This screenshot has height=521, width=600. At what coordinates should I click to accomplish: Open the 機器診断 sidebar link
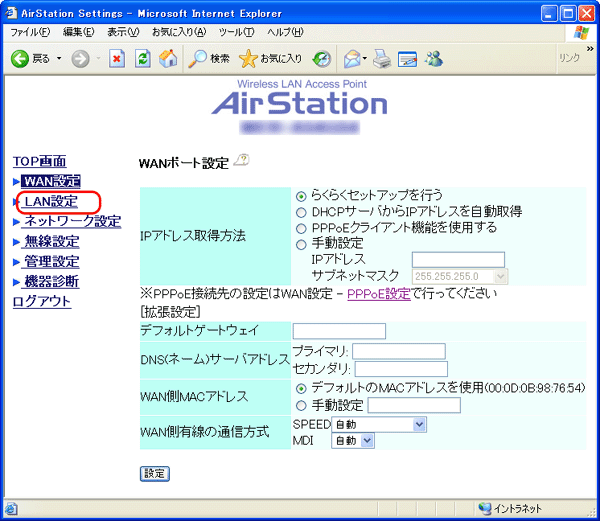[52, 282]
